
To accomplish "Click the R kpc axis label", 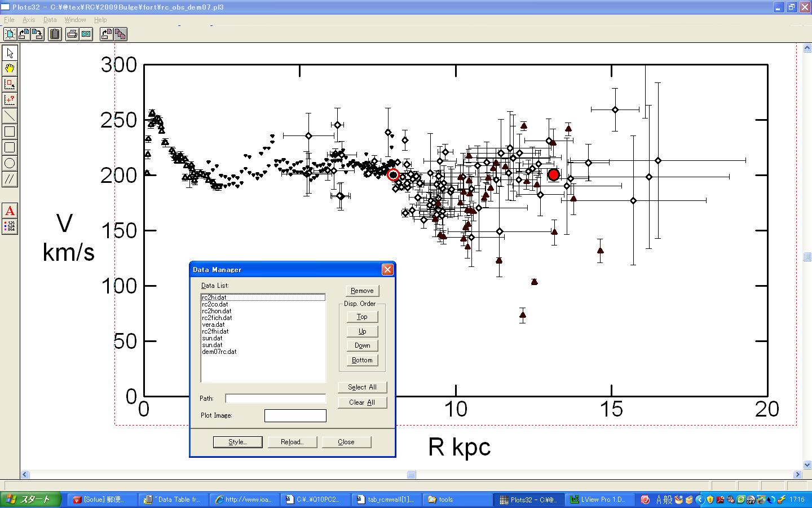I will (x=460, y=447).
